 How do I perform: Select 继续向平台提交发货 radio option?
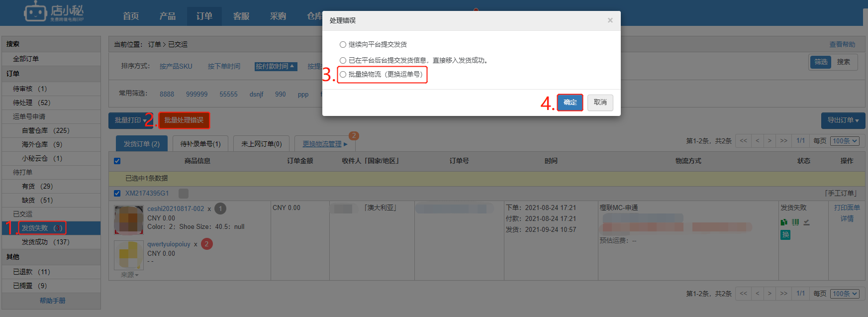point(343,44)
